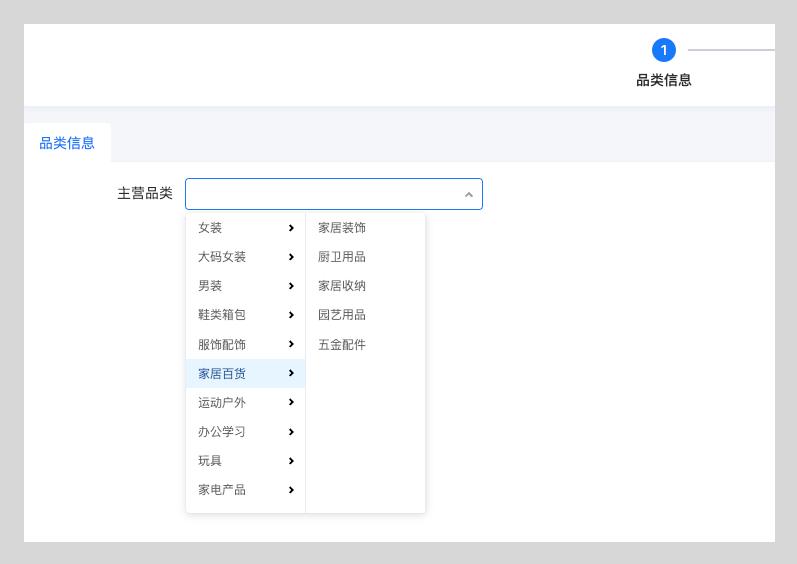Viewport: 797px width, 564px height.
Task: Click the 品类信息 step label under the circle
Action: pos(663,80)
